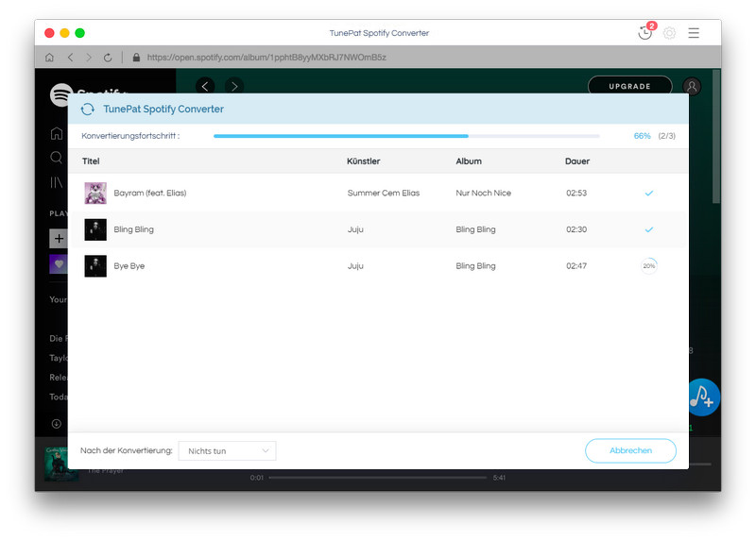Screen dimensions: 756x541
Task: Click the Titel column header
Action: pyautogui.click(x=91, y=161)
